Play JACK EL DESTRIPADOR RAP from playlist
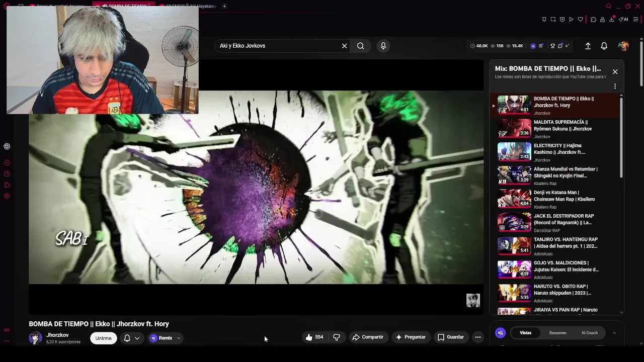644x362 pixels. (x=555, y=223)
